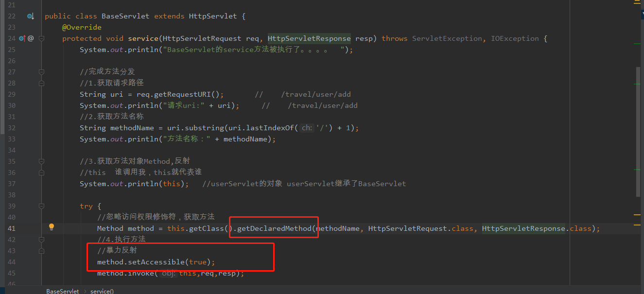Click the '方法名称：' string literal
This screenshot has width=644, height=294.
pos(187,139)
